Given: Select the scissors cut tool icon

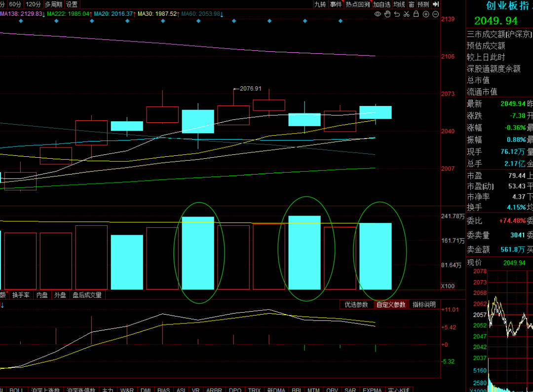Looking at the screenshot, I should [x=406, y=14].
